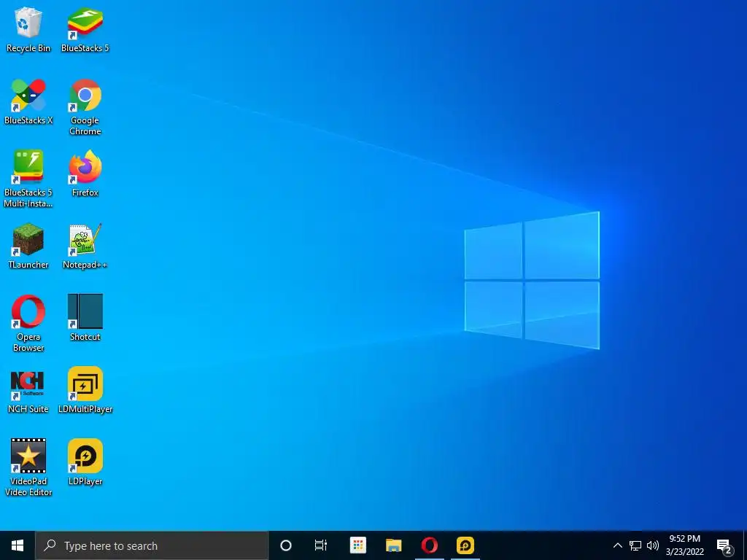Select the Recycle Bin desktop icon
The width and height of the screenshot is (747, 560).
[x=28, y=29]
